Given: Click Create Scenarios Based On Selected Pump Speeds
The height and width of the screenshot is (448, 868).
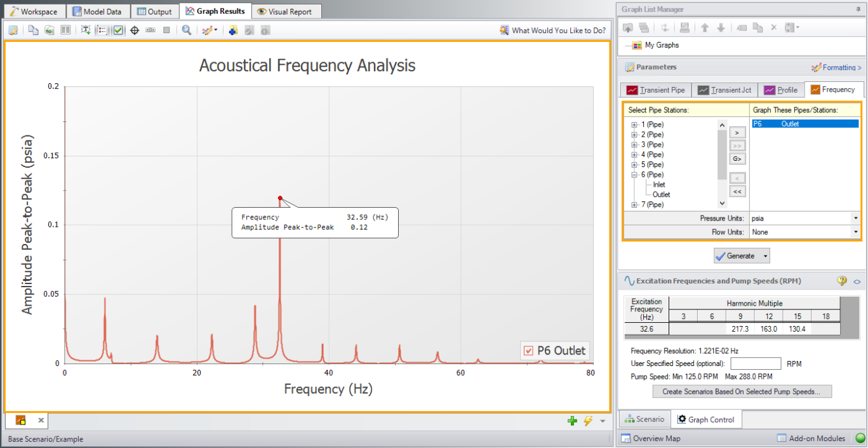Looking at the screenshot, I should [741, 391].
